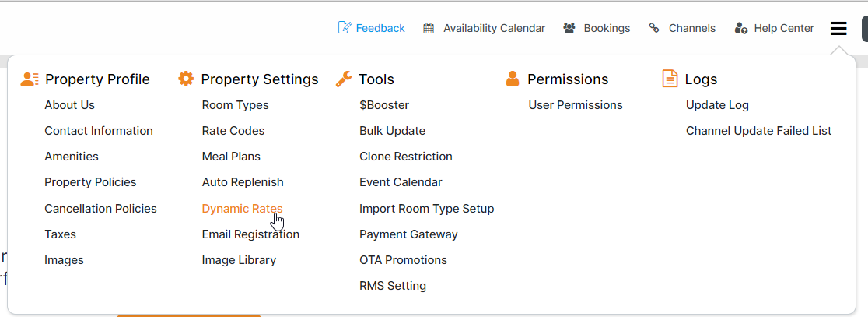Viewport: 868px width, 317px height.
Task: Click the Feedback pencil icon
Action: [x=344, y=28]
